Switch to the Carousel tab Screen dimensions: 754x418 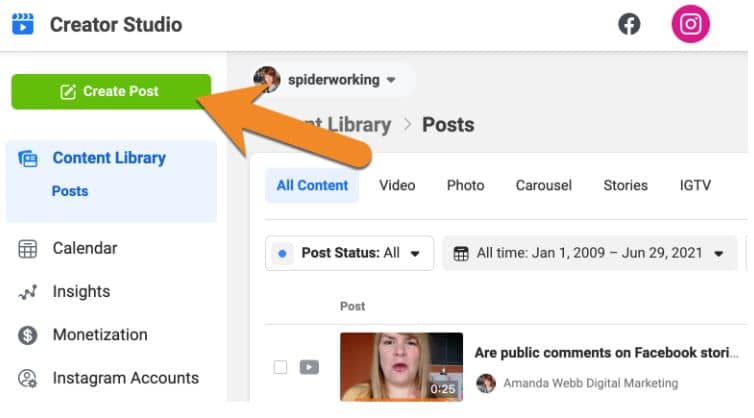coord(544,186)
